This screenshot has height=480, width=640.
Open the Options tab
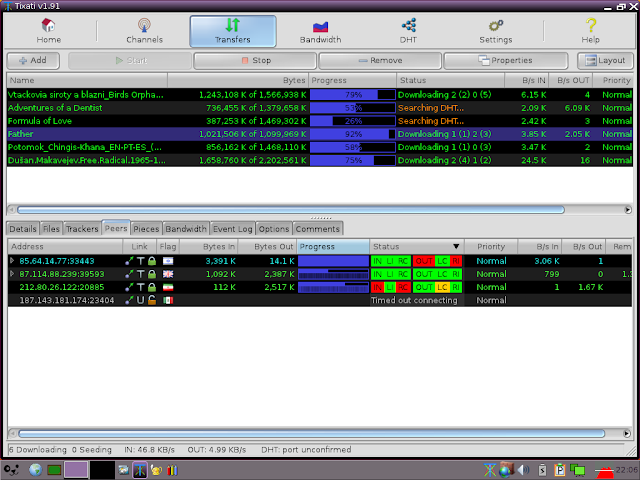(x=274, y=229)
